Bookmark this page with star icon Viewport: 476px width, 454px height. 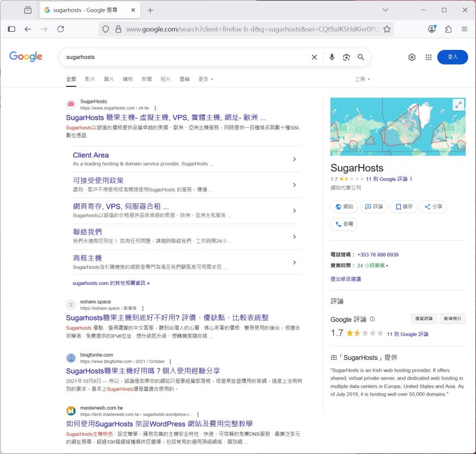point(387,29)
